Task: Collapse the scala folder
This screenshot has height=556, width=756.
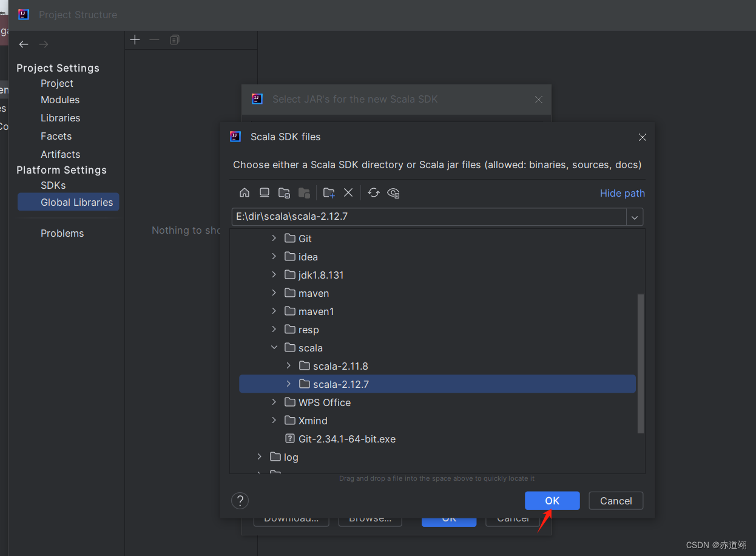Action: click(274, 348)
